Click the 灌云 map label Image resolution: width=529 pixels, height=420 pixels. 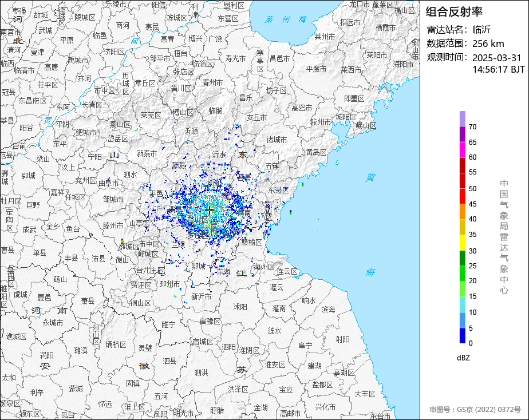[x=277, y=287]
